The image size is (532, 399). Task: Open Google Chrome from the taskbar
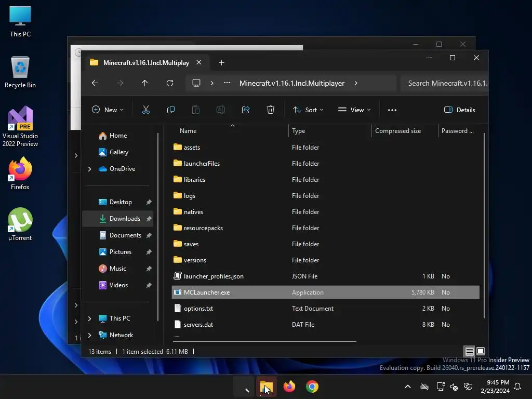click(x=312, y=387)
